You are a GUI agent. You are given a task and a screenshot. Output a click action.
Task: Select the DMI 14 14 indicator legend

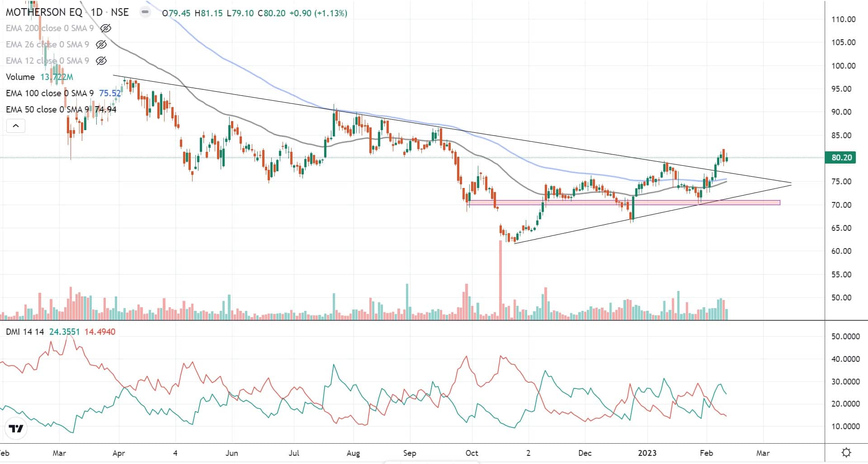tap(25, 332)
